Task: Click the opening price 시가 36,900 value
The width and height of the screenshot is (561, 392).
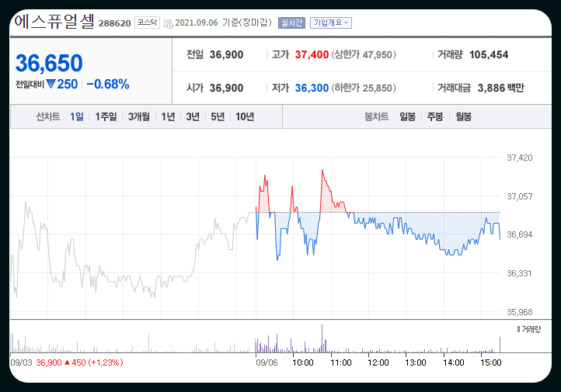Action: click(226, 88)
